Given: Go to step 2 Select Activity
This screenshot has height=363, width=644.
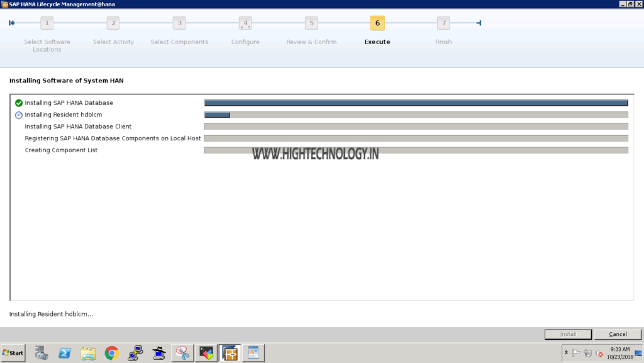Looking at the screenshot, I should pyautogui.click(x=113, y=23).
